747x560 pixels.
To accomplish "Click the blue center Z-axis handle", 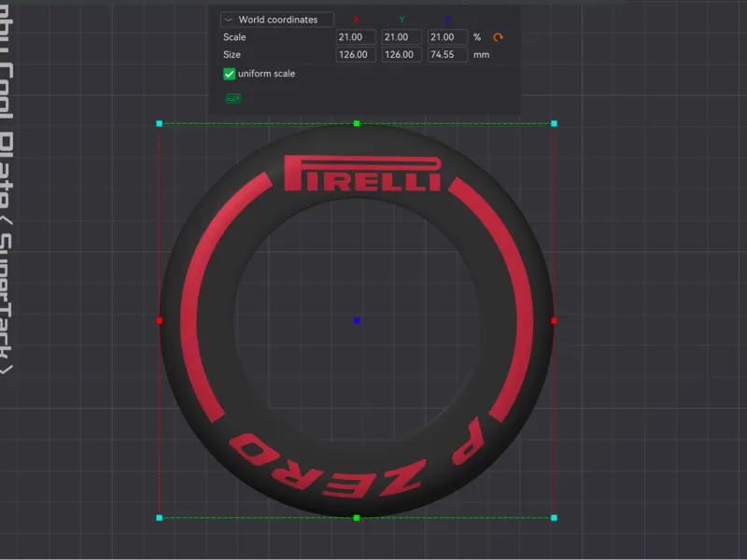I will point(357,320).
